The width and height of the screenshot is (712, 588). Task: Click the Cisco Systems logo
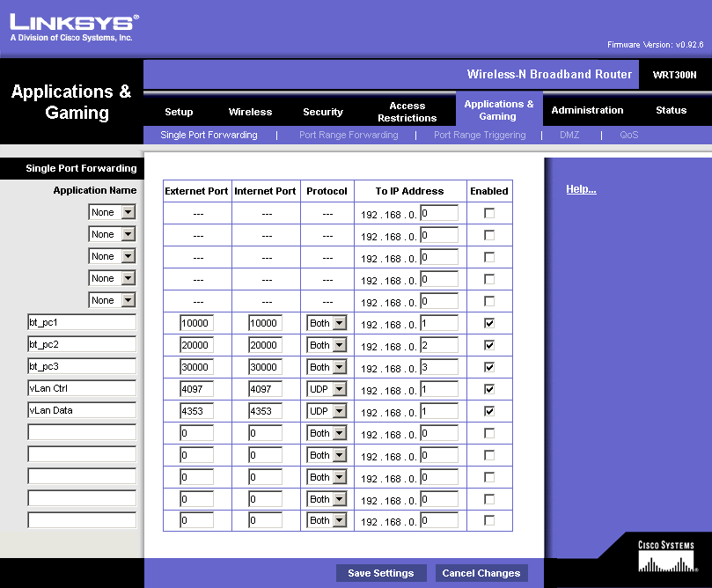[665, 557]
